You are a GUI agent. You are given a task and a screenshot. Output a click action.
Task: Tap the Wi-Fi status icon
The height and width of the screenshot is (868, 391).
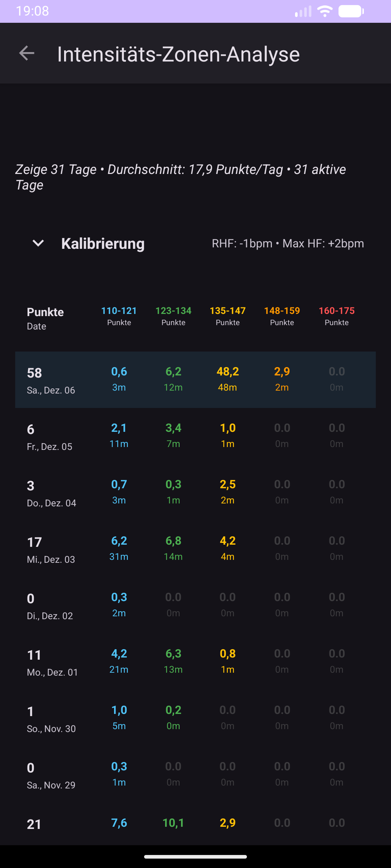pyautogui.click(x=325, y=11)
